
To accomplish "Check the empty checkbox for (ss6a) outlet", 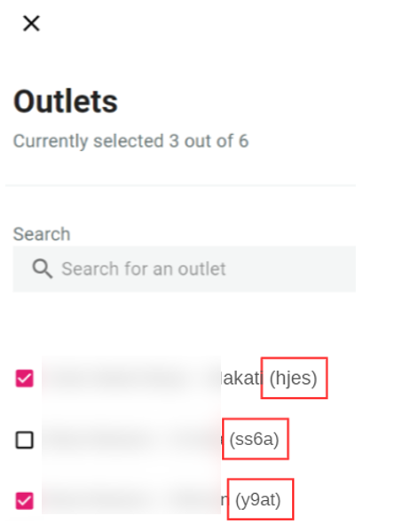I will click(25, 440).
